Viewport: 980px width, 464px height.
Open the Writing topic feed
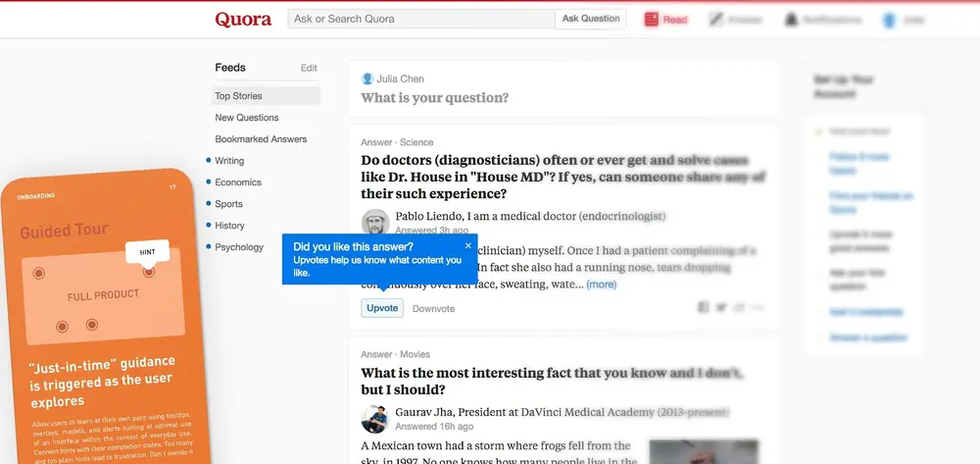229,161
